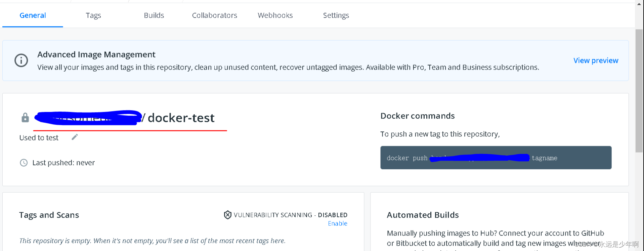Viewport: 644px width, 251px height.
Task: Switch to the Tags tab
Action: pyautogui.click(x=93, y=15)
